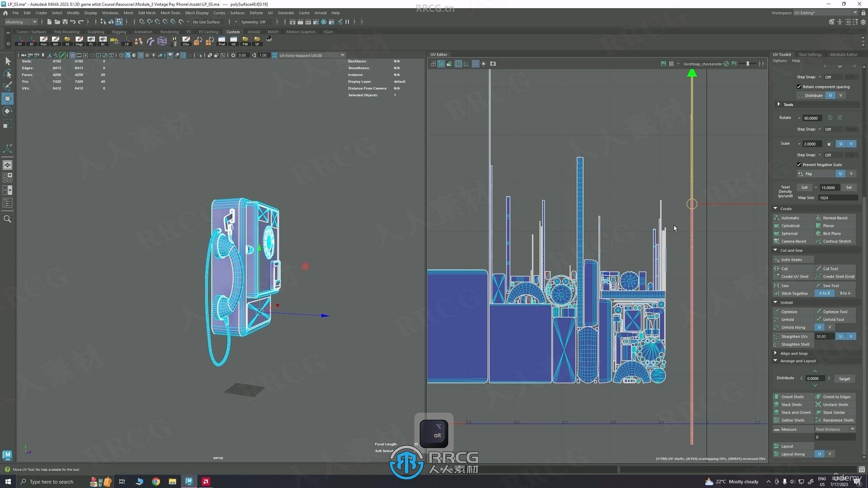868x488 pixels.
Task: Switch to the Sculpting shelf tab
Action: point(95,32)
